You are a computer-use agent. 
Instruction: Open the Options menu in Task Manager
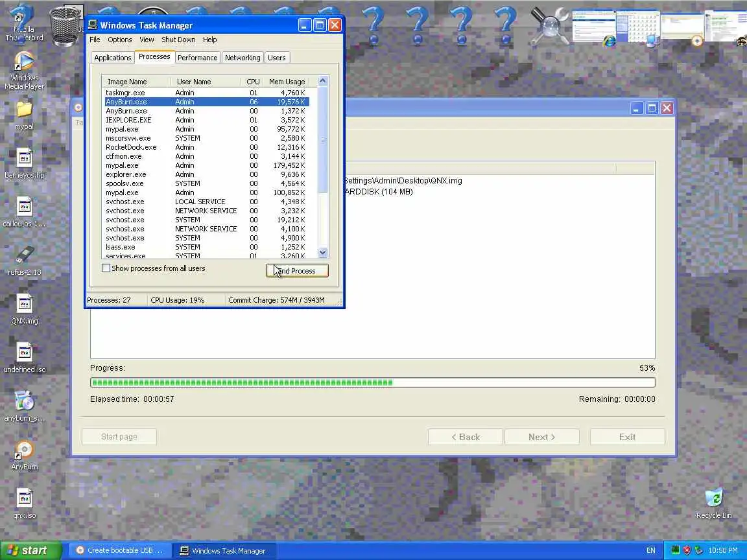[119, 40]
